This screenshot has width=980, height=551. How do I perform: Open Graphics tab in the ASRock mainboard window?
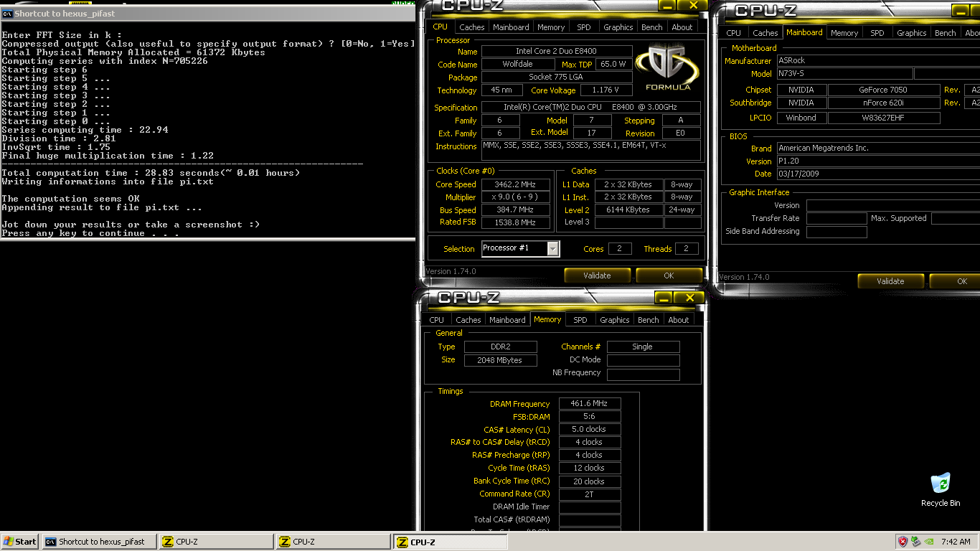[x=912, y=33]
